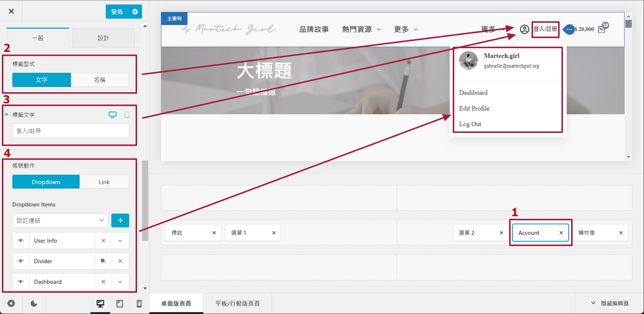Click Log Out in account dropdown
This screenshot has width=644, height=314.
coord(470,124)
